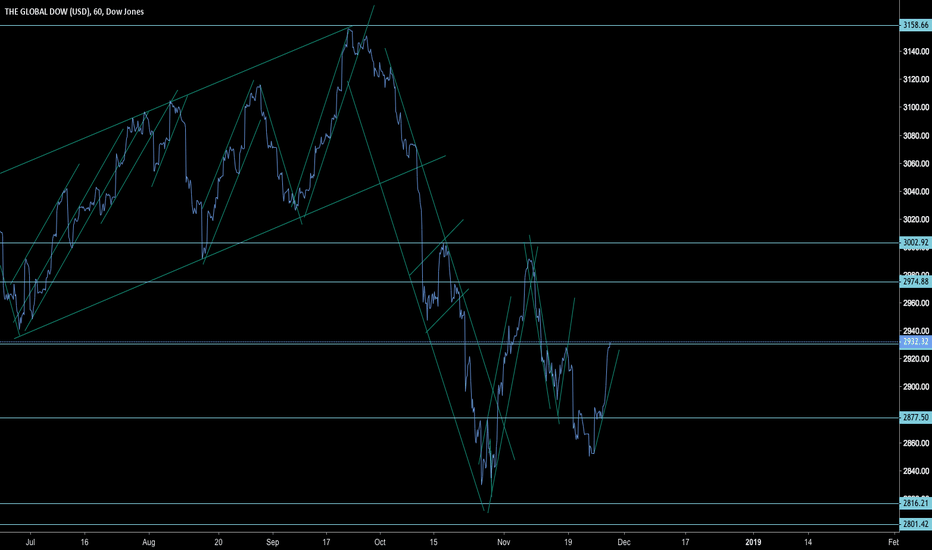Click the 3060.00 price axis tick

coord(916,164)
